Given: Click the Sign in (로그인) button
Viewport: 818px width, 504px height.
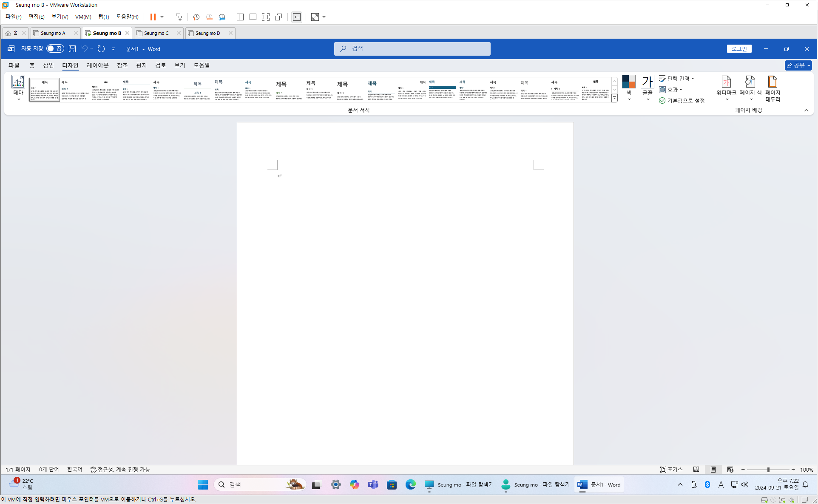Looking at the screenshot, I should point(739,49).
